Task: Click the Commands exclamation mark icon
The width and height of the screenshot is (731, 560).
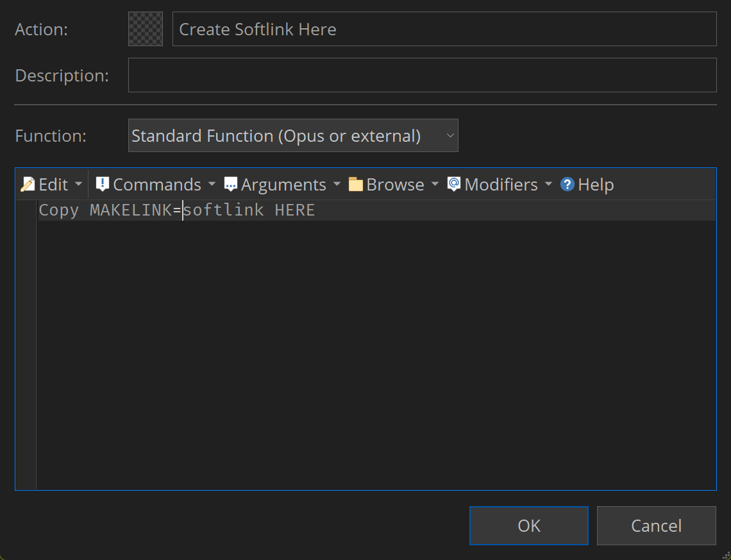Action: tap(102, 185)
